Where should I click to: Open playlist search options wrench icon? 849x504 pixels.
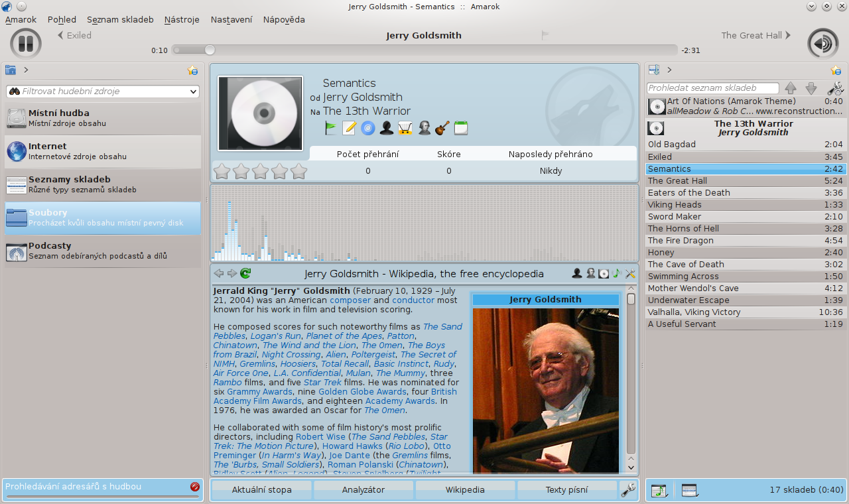coord(835,88)
